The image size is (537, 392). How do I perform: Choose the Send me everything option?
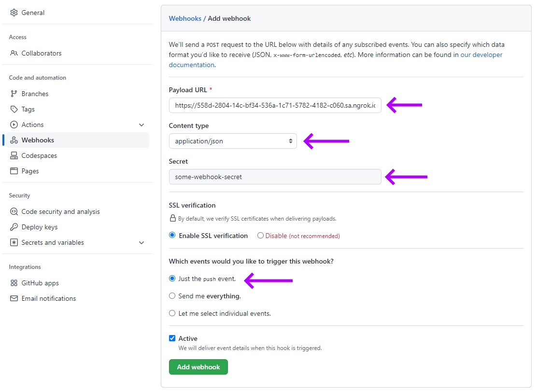click(172, 296)
